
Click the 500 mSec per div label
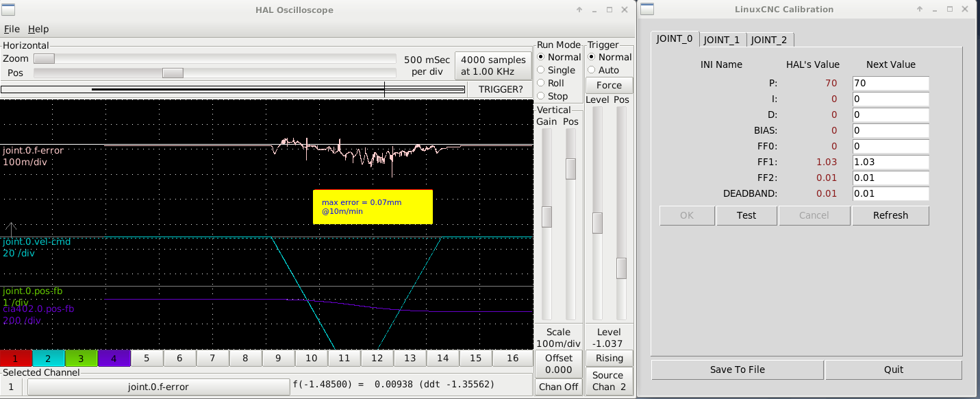tap(427, 66)
